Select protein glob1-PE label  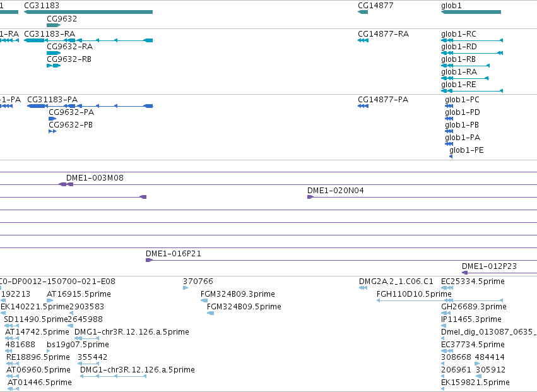(x=466, y=150)
